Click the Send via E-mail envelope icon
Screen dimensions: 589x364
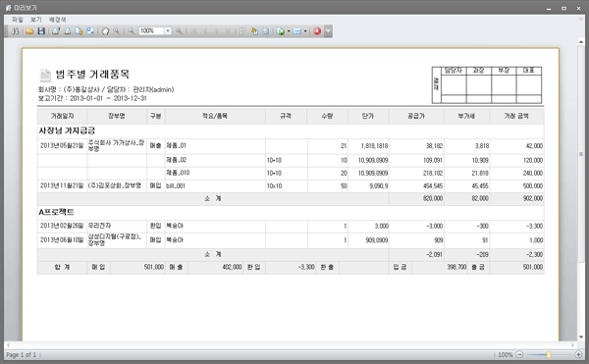[x=296, y=31]
